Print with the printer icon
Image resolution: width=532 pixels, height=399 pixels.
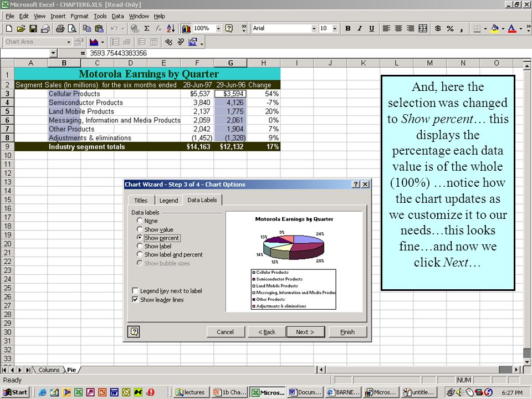[x=60, y=28]
